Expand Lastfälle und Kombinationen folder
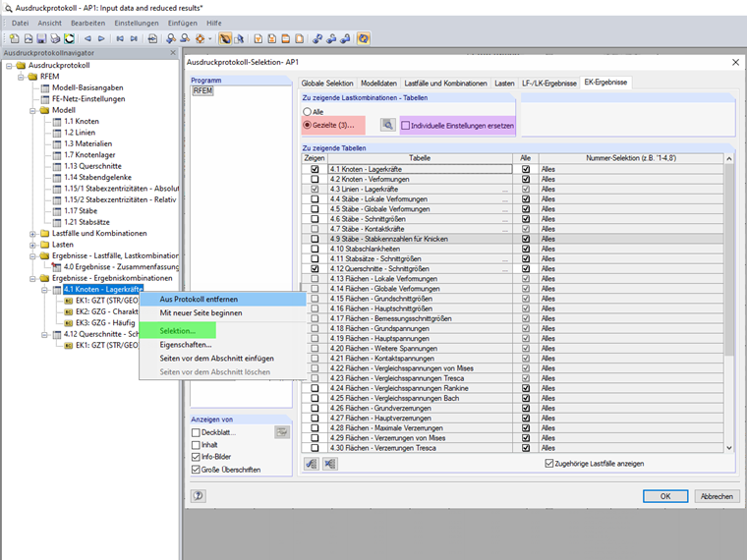This screenshot has width=747, height=560. pyautogui.click(x=32, y=234)
